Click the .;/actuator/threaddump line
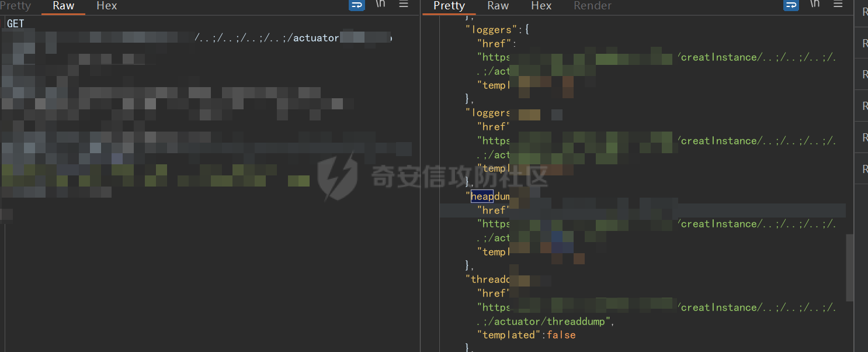Screen dimensions: 868x352 [x=546, y=322]
